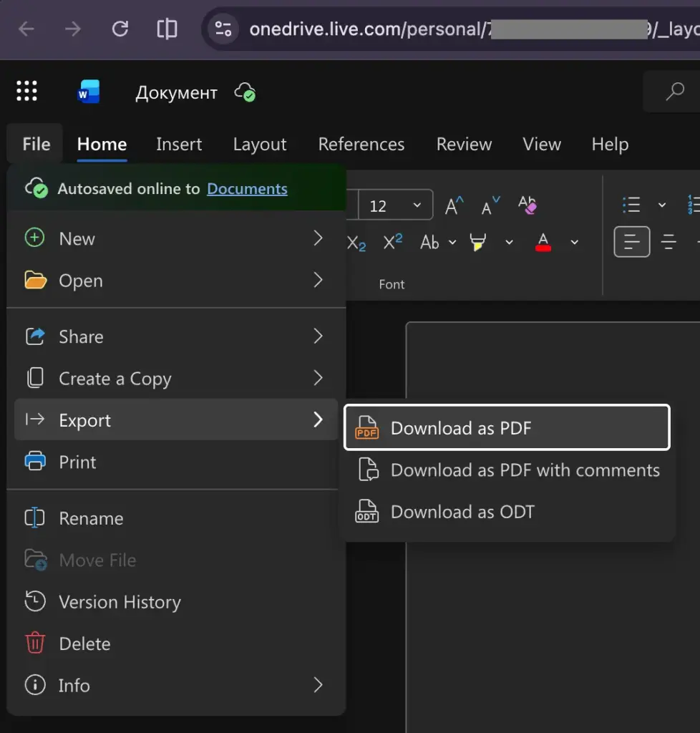Click the Word app logo

click(x=88, y=92)
